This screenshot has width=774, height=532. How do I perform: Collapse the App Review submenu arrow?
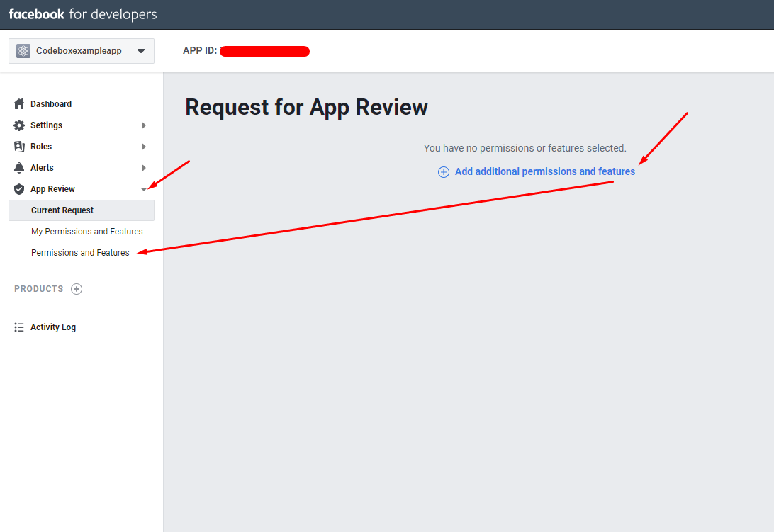click(144, 189)
